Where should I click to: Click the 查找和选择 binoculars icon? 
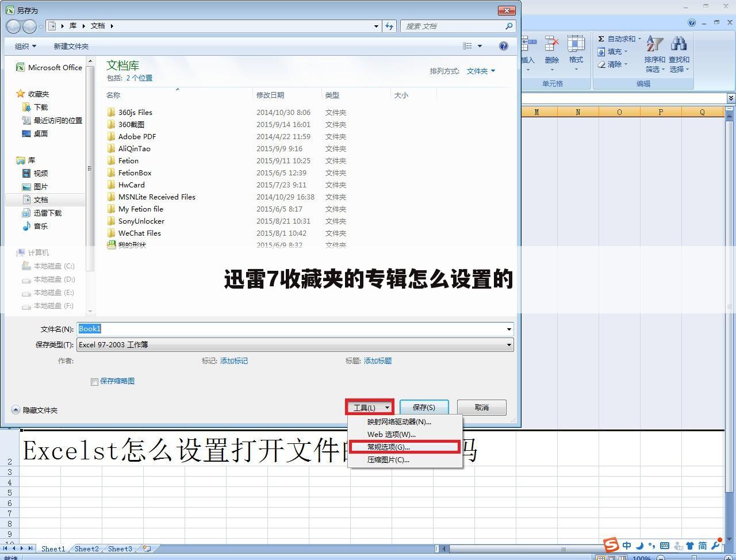pyautogui.click(x=679, y=44)
